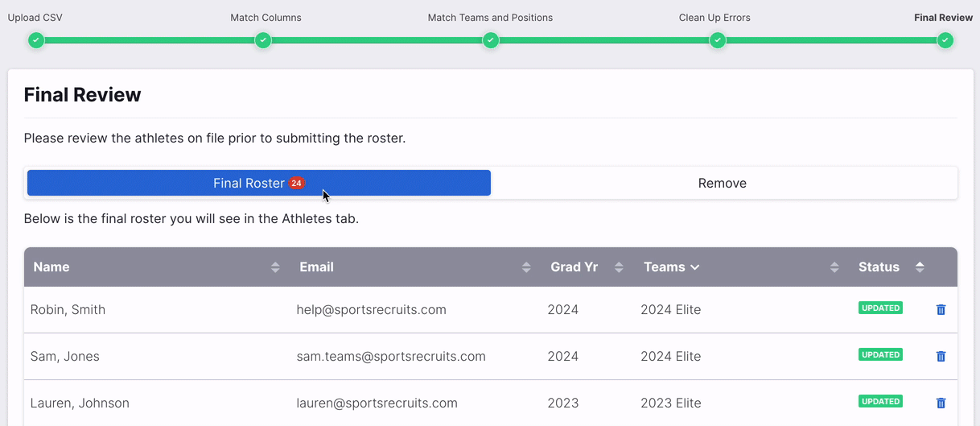Sort by Status column arrows
This screenshot has height=426, width=980.
click(920, 267)
